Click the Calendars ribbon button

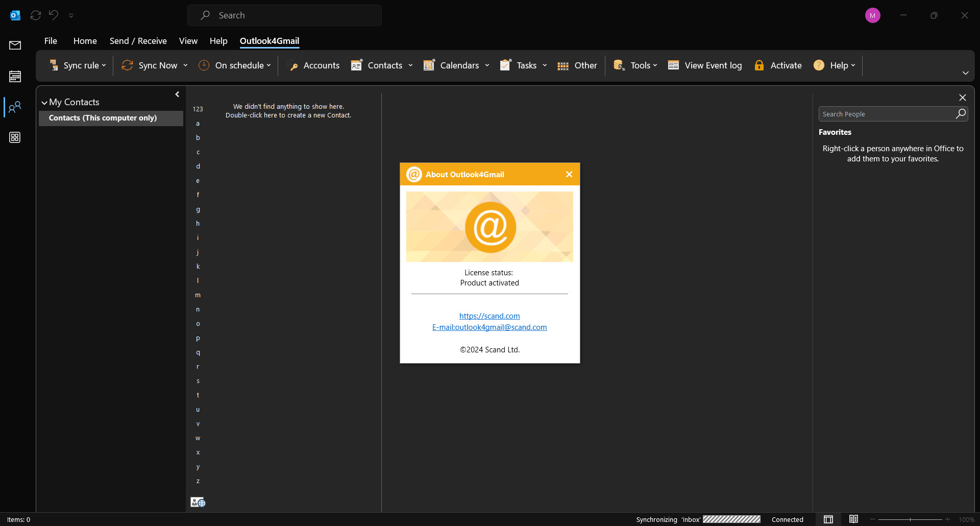(451, 65)
